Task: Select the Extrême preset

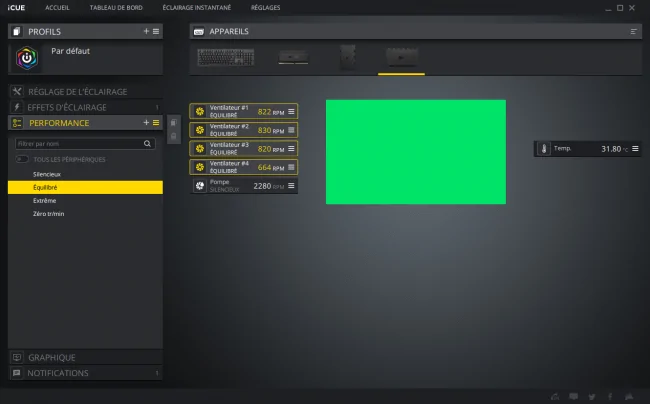Action: tap(85, 201)
